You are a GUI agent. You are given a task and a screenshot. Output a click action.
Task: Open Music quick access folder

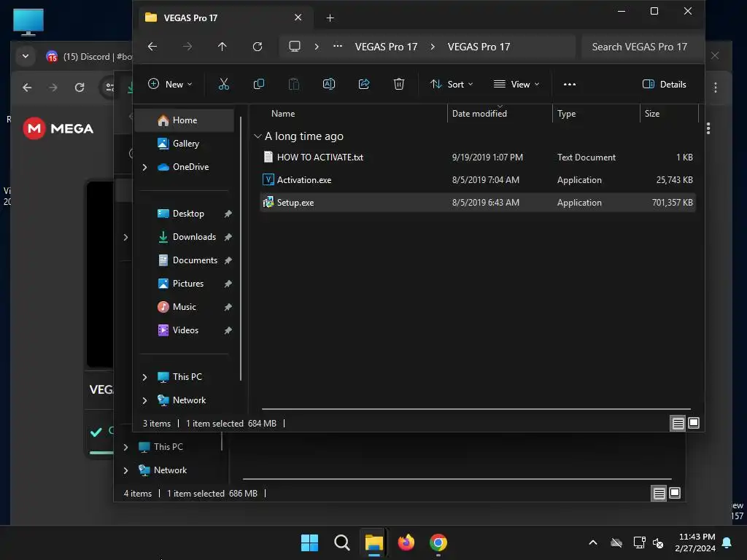coord(185,307)
